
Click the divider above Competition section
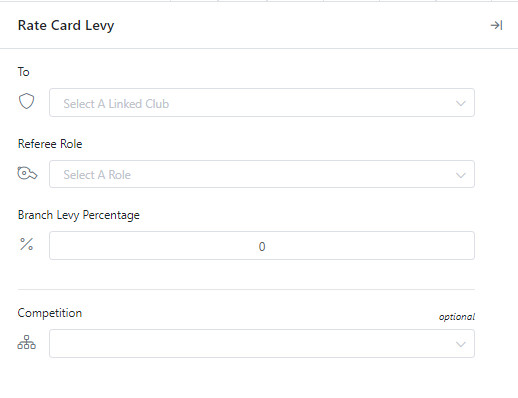point(246,289)
